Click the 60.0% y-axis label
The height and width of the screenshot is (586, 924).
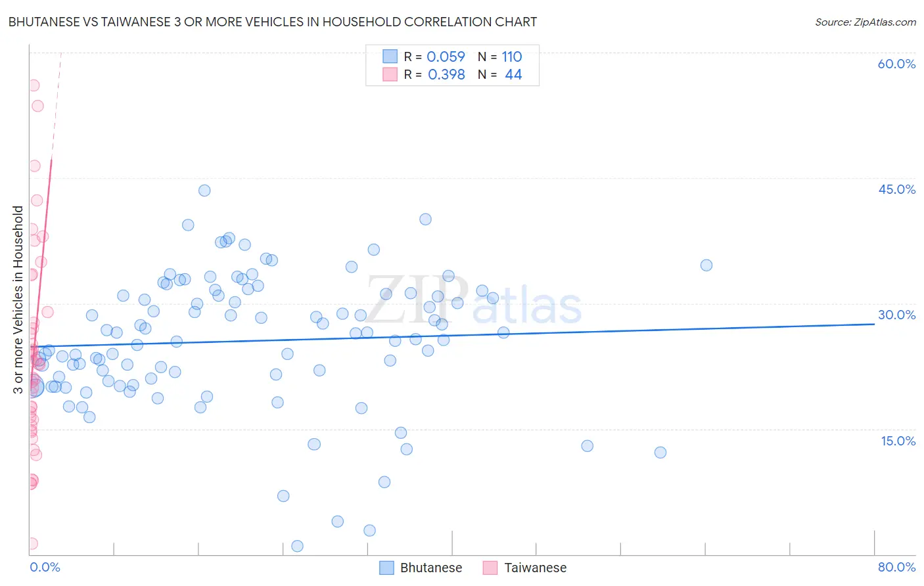click(896, 64)
